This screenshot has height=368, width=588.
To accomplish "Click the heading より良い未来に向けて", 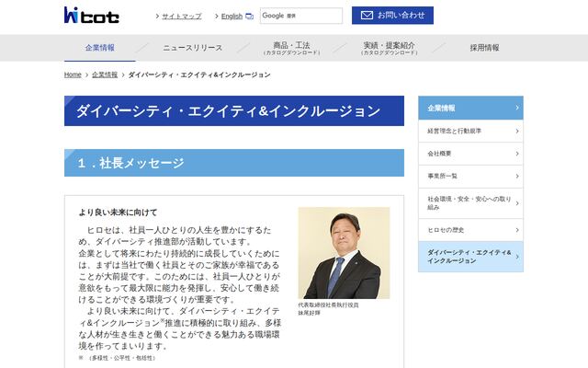I will (119, 213).
